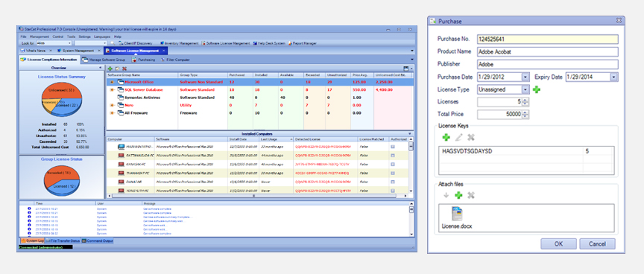Open Report Manager from the toolbar
644x274 pixels.
click(303, 42)
